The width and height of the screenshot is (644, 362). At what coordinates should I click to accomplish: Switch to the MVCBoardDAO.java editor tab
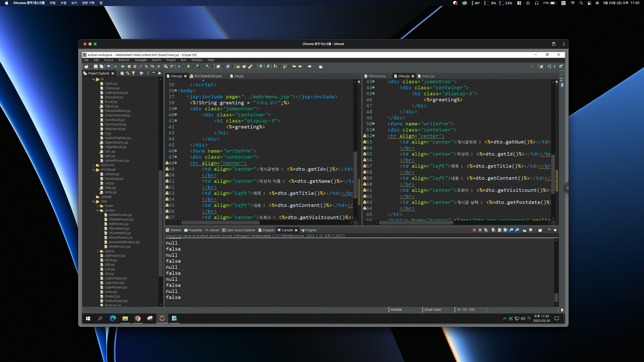208,76
